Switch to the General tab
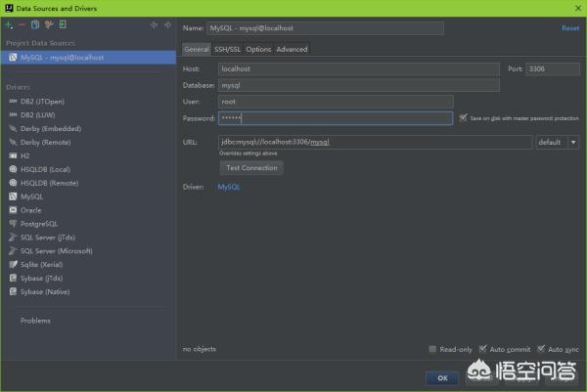Image resolution: width=587 pixels, height=392 pixels. click(x=197, y=49)
